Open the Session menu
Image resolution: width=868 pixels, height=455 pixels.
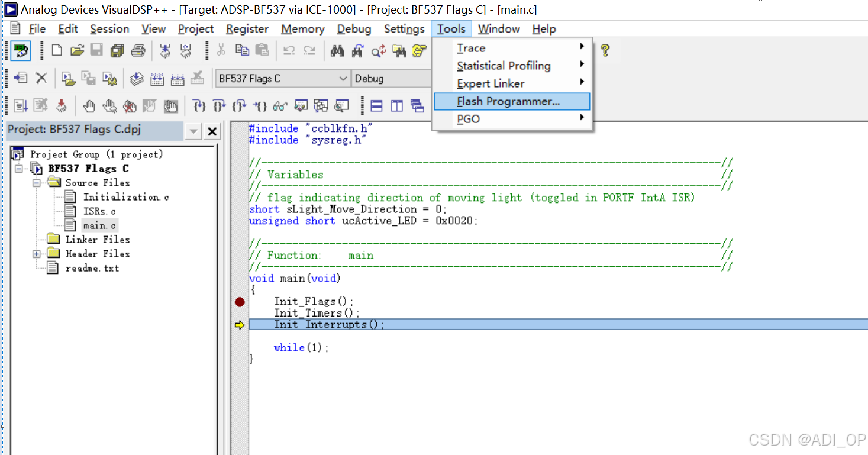(x=109, y=29)
